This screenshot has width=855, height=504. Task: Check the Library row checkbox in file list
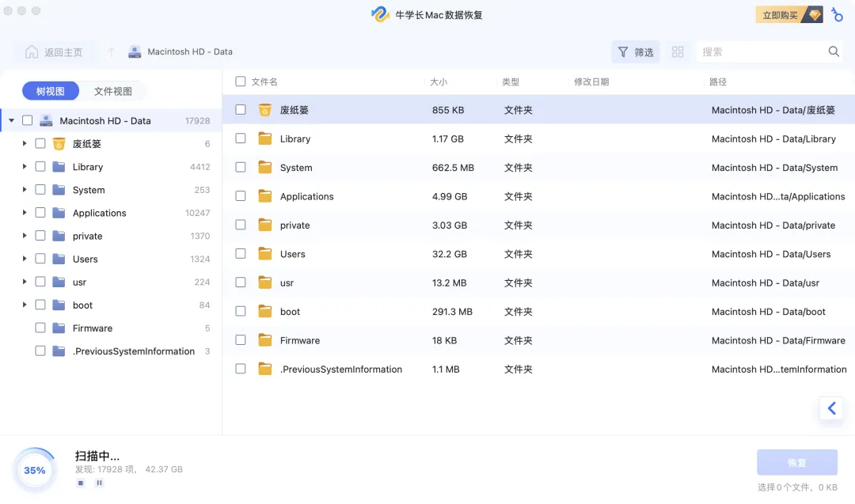pos(241,138)
